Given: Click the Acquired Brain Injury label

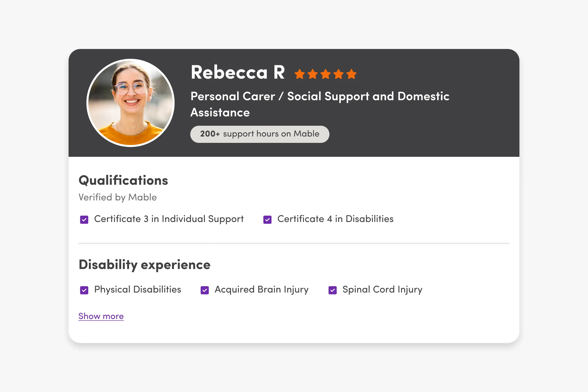Looking at the screenshot, I should coord(261,290).
